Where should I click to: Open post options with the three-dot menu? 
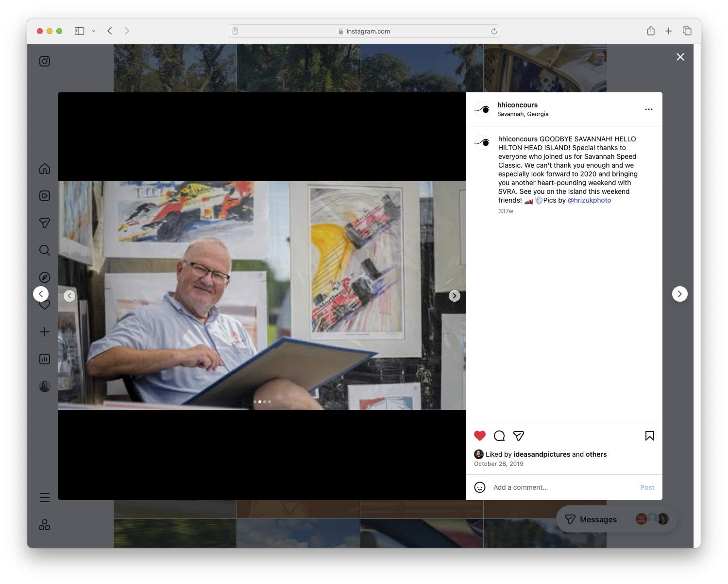click(649, 109)
